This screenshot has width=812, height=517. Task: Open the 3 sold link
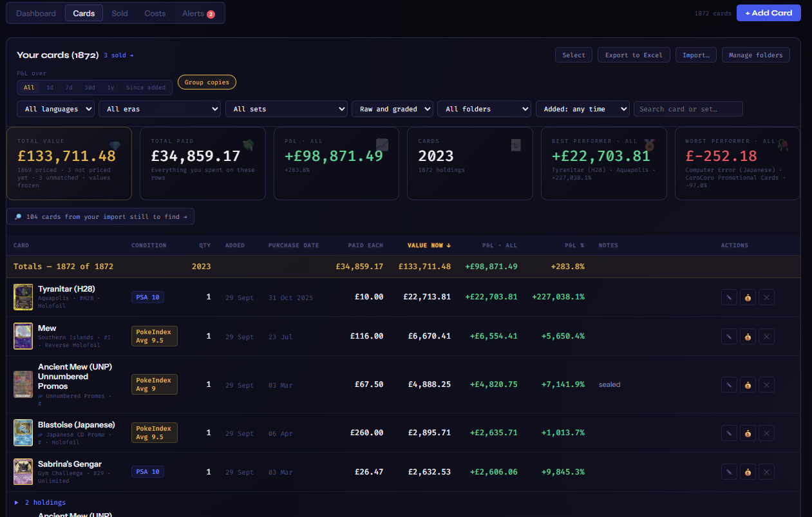tap(118, 55)
